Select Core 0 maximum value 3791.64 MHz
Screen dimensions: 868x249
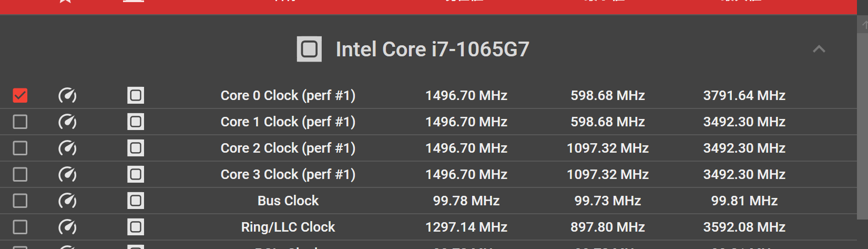744,95
